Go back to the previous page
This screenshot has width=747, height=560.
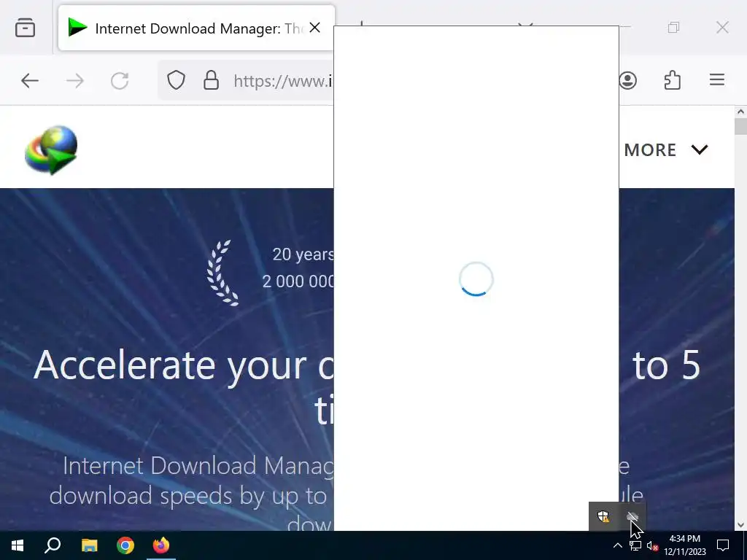29,80
